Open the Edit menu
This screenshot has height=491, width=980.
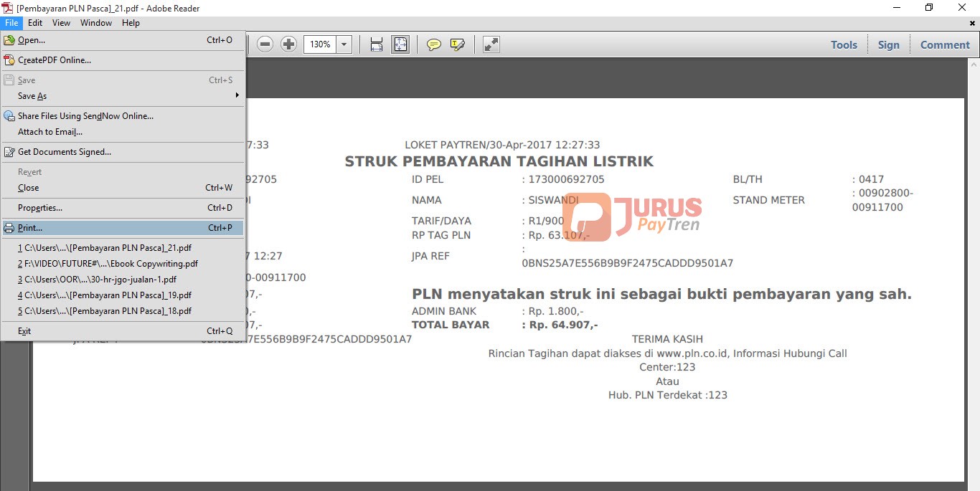[x=35, y=23]
